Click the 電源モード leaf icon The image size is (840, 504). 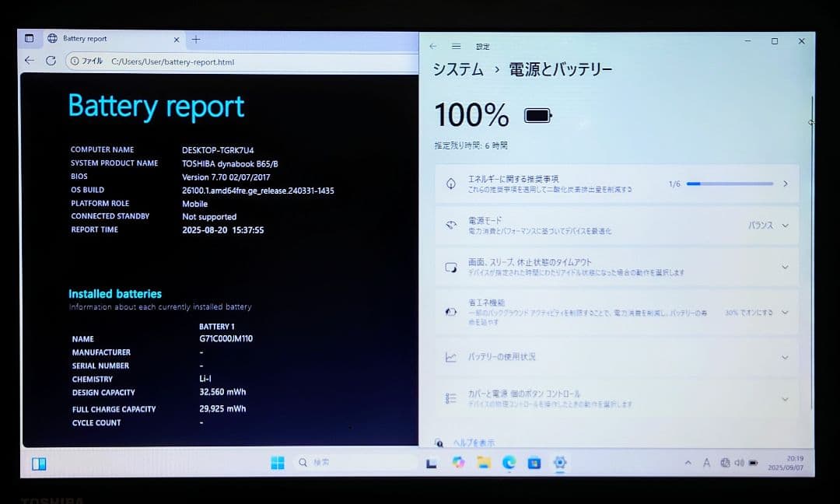pos(451,225)
